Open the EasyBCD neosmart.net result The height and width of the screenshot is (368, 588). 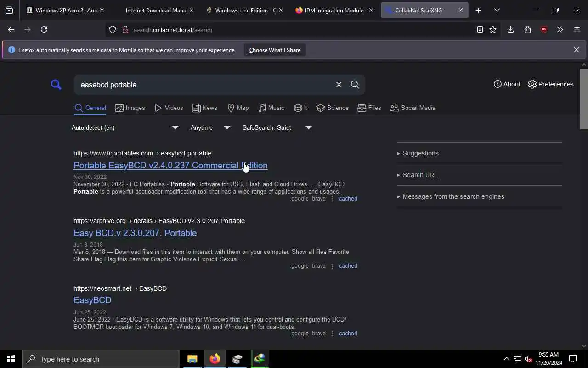click(x=92, y=300)
